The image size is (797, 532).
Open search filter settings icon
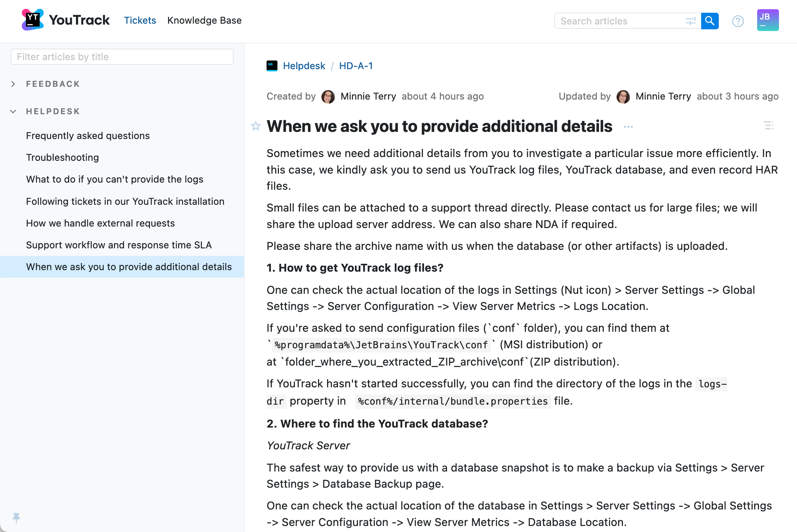691,21
